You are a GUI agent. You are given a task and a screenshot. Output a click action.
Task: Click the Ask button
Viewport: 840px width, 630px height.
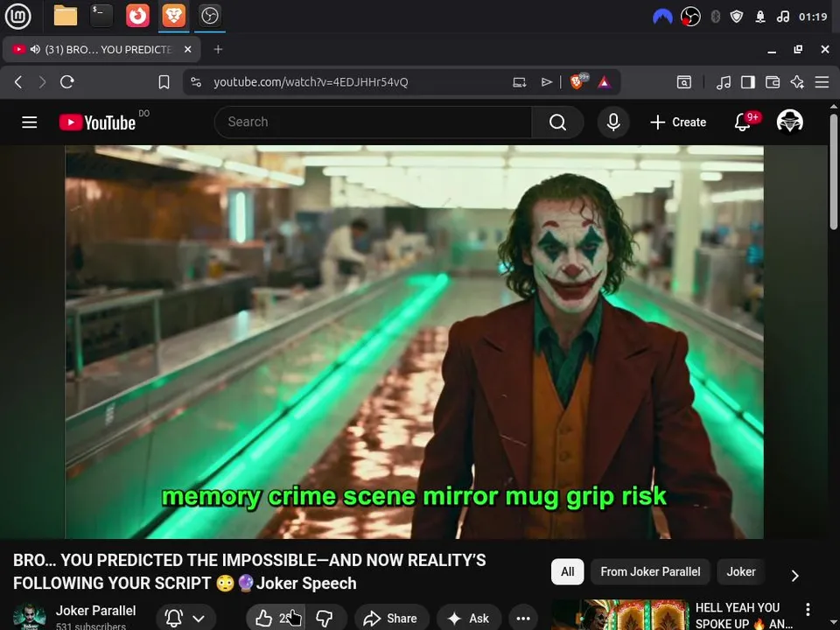coord(469,619)
